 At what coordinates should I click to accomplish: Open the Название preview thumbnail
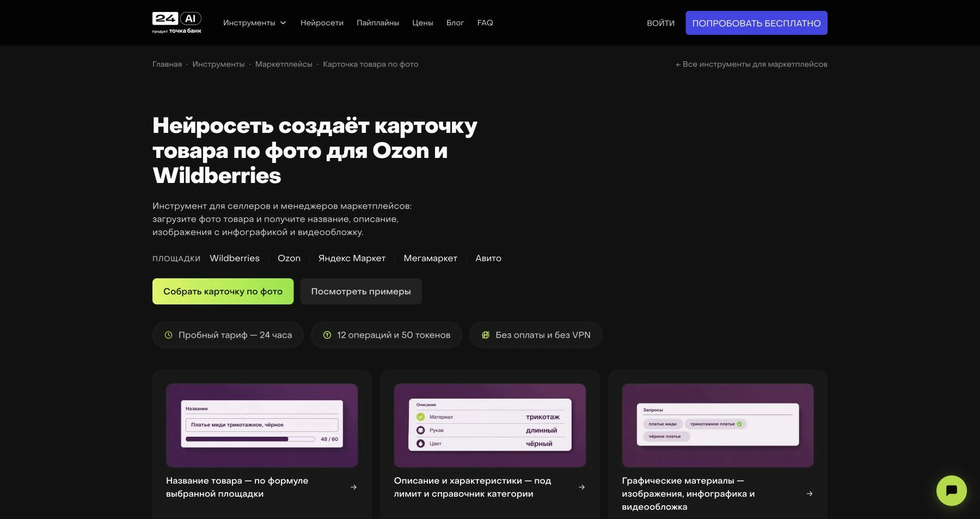point(262,425)
